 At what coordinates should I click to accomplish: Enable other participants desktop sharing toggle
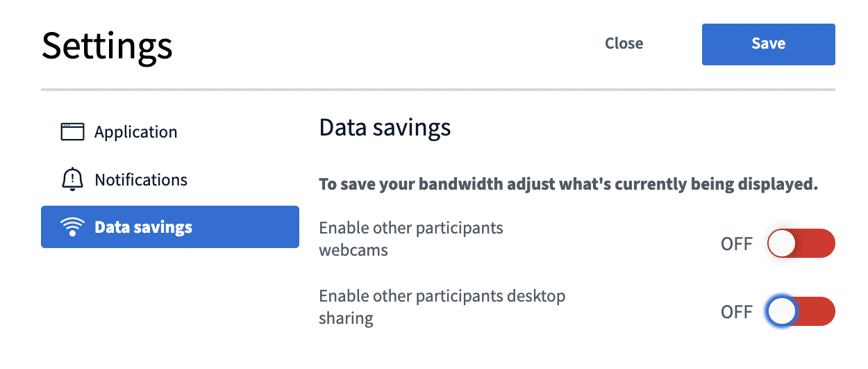(x=801, y=311)
